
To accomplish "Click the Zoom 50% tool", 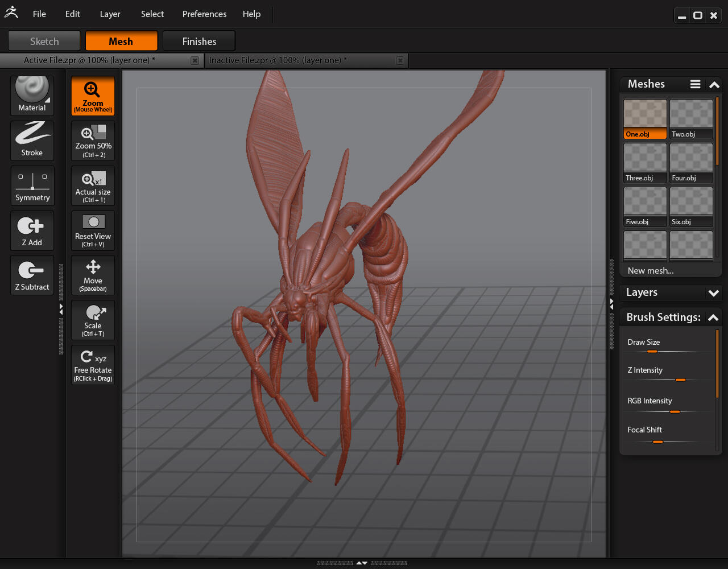I will click(x=93, y=141).
